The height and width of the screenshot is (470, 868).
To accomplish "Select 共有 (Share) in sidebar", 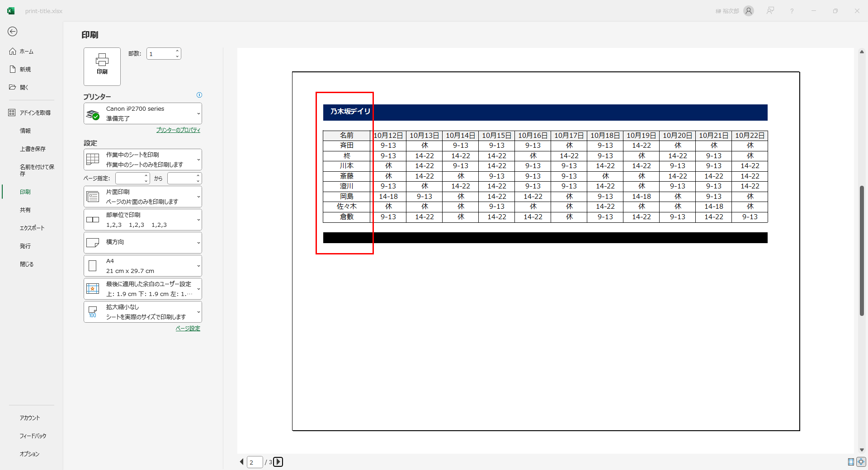I will (x=25, y=210).
